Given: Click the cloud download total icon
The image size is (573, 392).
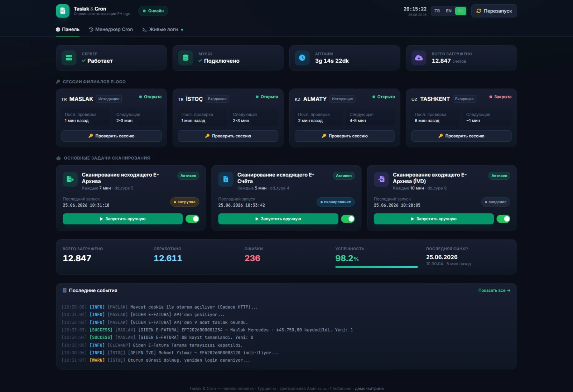Looking at the screenshot, I should click(x=419, y=58).
